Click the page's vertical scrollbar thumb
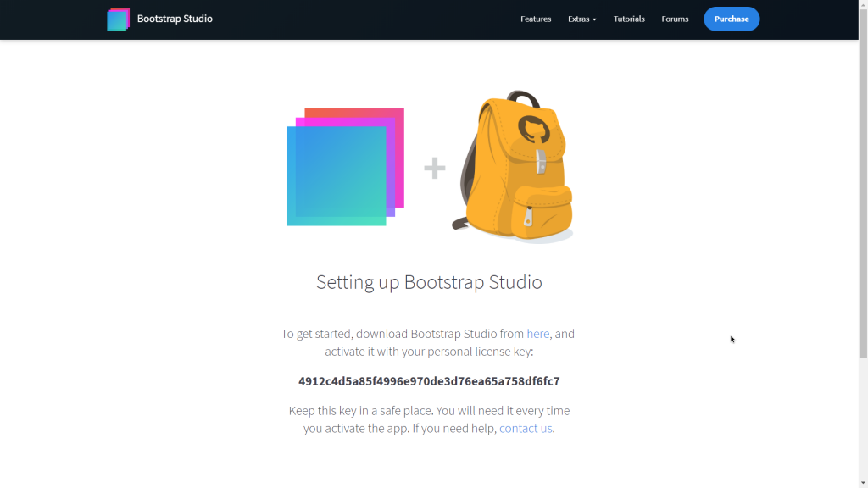 click(863, 183)
